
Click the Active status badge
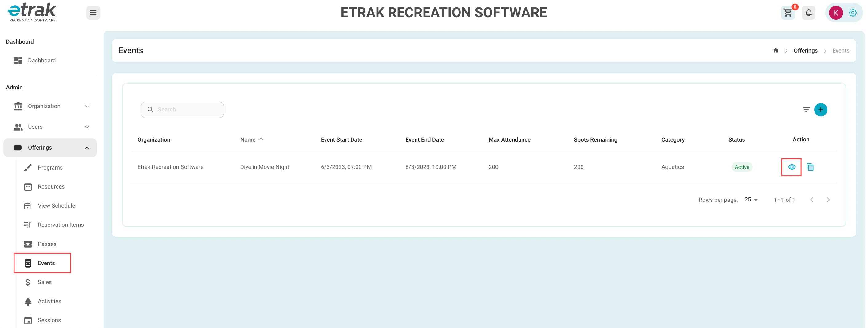tap(742, 167)
